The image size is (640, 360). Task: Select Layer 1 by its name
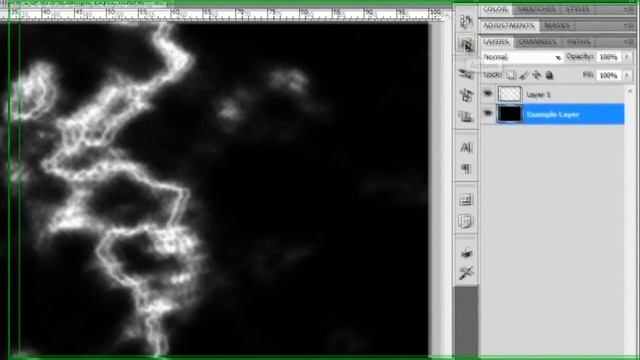538,95
